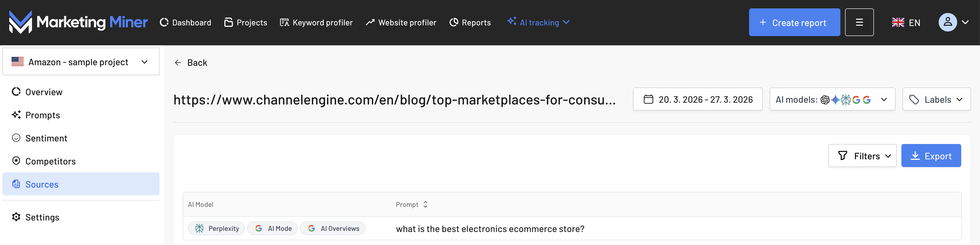Click the user avatar icon
Image resolution: width=980 pixels, height=245 pixels.
click(x=947, y=23)
